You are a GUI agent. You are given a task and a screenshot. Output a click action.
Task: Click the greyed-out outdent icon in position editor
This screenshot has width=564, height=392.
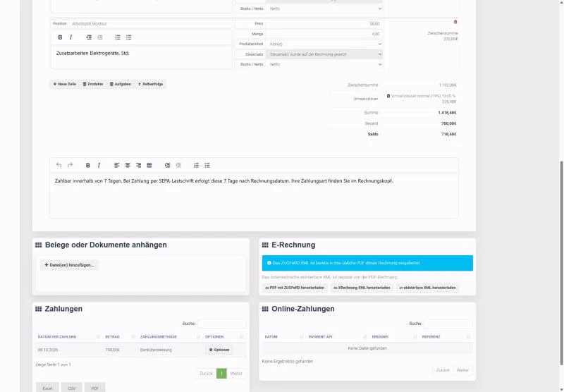pos(100,37)
